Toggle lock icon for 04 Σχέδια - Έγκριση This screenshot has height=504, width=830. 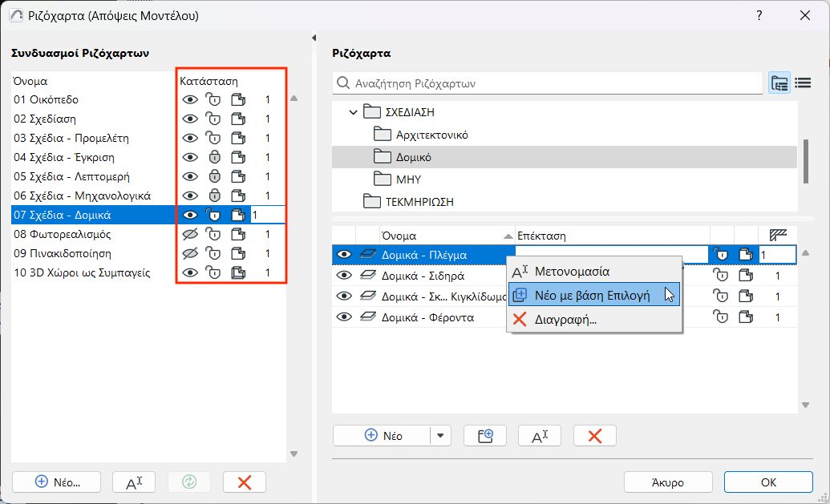click(x=213, y=157)
